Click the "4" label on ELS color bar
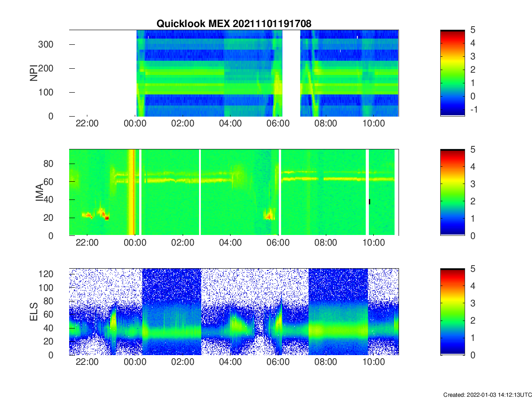 [x=473, y=286]
